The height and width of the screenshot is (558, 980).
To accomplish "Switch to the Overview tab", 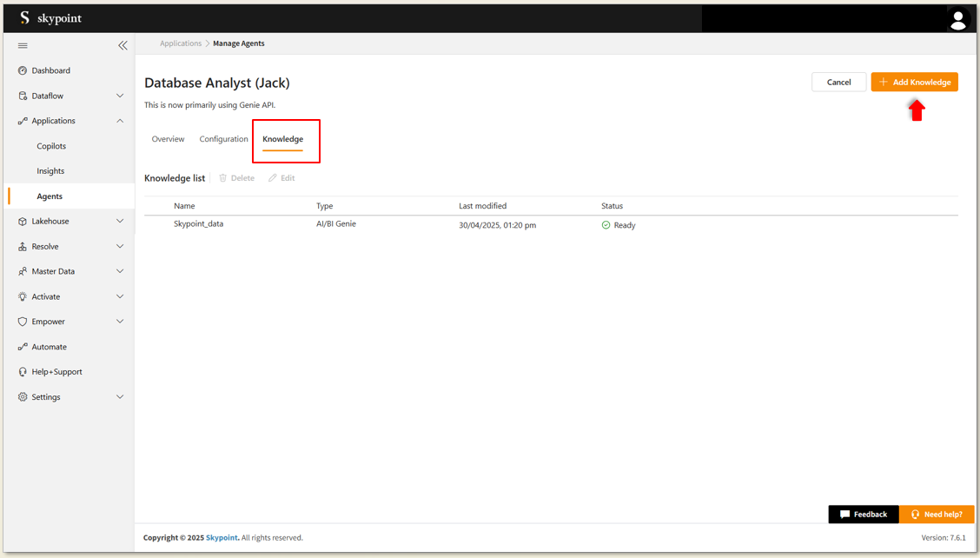I will (x=168, y=139).
